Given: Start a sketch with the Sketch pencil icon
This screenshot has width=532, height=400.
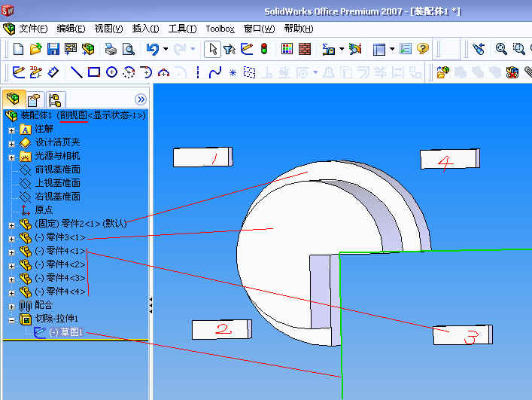Looking at the screenshot, I should (x=18, y=72).
